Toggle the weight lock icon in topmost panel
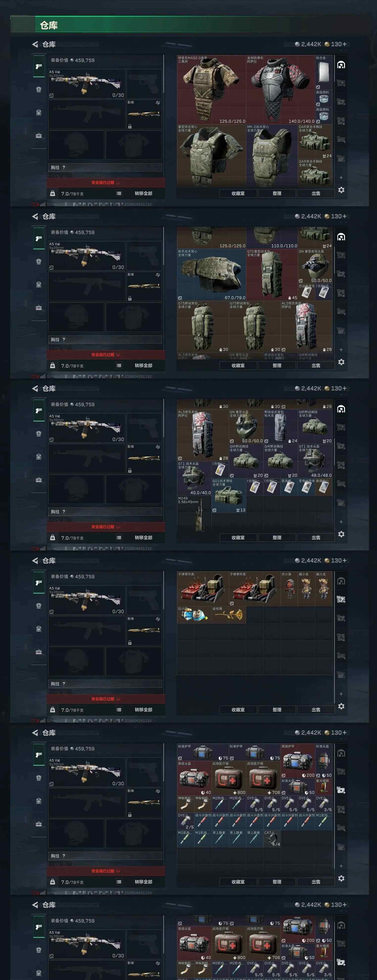Viewport: 377px width, 980px height. 52,193
